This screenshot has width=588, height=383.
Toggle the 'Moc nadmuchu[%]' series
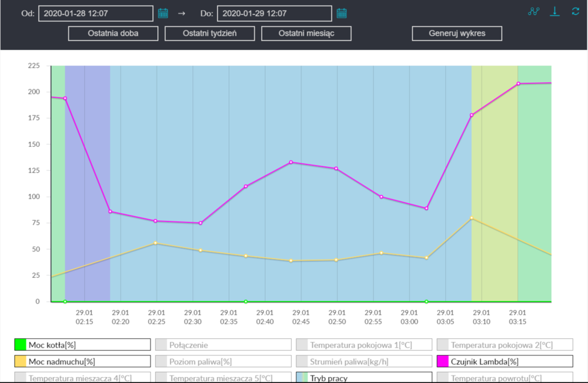82,361
